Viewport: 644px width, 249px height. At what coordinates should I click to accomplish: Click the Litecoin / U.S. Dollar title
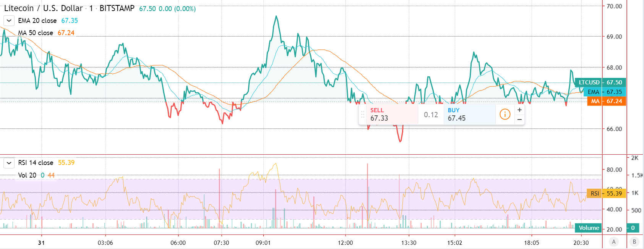(43, 8)
